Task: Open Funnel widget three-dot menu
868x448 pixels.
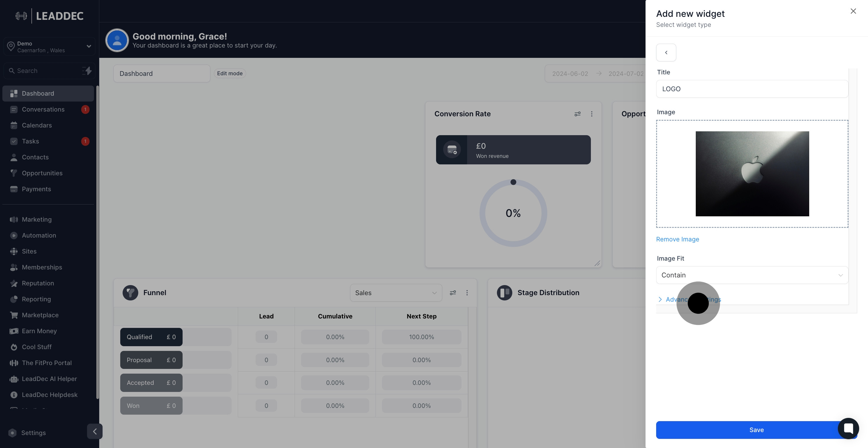Action: tap(467, 293)
